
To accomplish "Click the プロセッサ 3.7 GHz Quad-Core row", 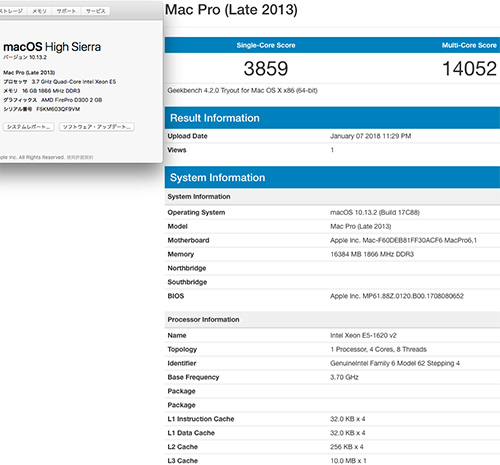I will [x=60, y=82].
